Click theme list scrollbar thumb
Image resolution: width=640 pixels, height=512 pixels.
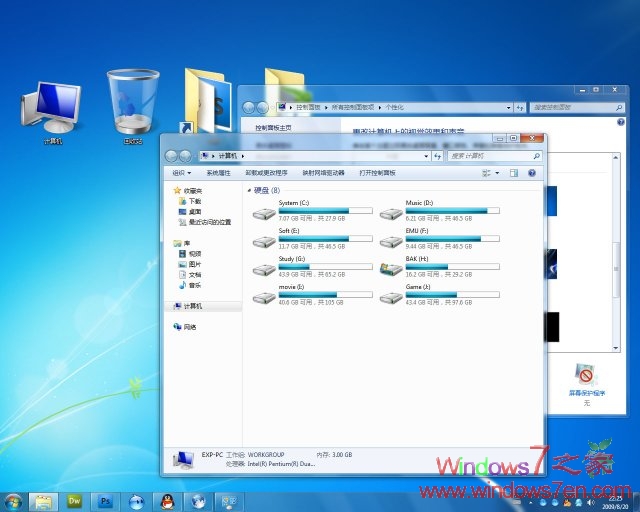[x=616, y=269]
